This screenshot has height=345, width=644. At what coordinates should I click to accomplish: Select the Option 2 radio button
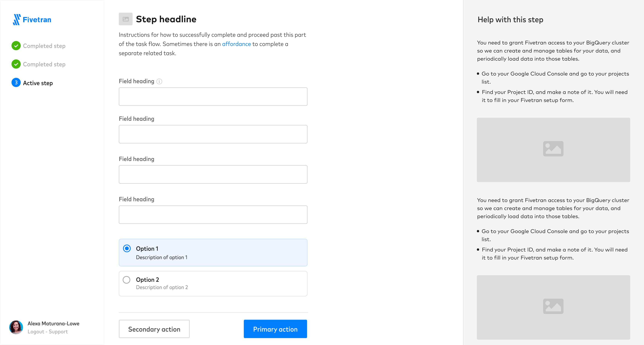127,280
